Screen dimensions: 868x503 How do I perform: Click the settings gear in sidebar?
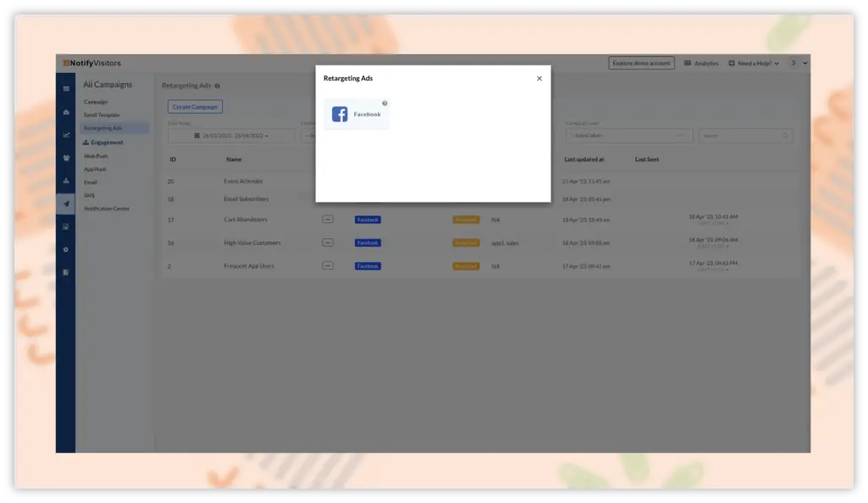66,249
